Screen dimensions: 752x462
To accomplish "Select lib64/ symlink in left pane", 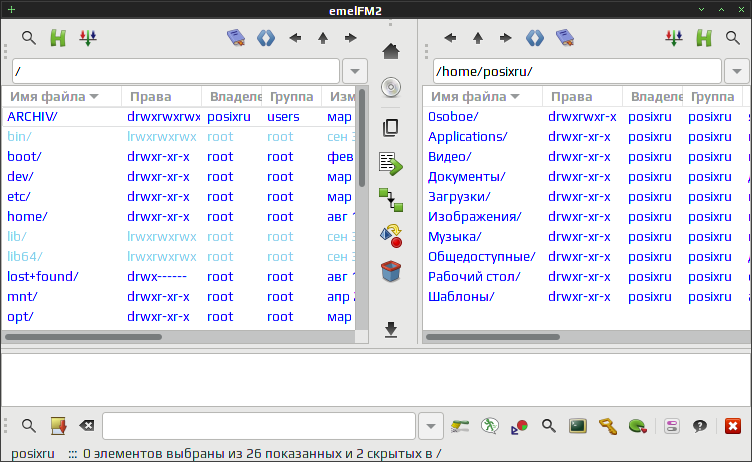I will click(25, 257).
